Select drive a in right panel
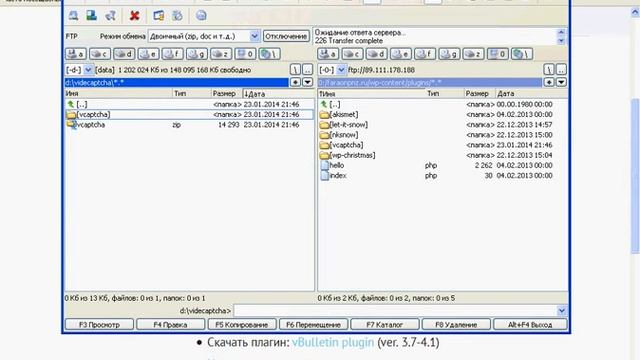 pos(328,54)
